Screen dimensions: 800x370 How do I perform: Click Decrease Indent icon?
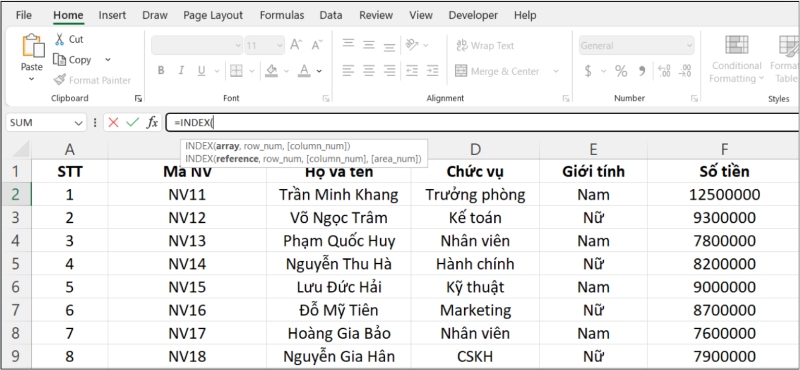pyautogui.click(x=412, y=71)
